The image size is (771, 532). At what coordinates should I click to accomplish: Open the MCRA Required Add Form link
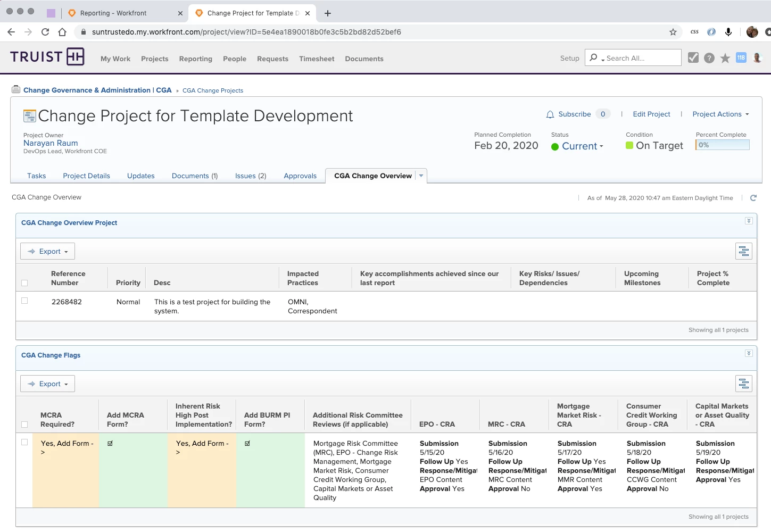coord(67,447)
